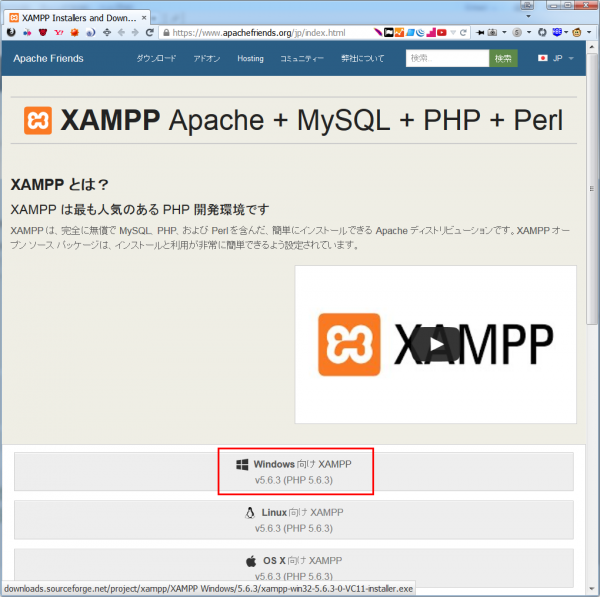Click the pushpin icon in toolbar
The image size is (600, 597).
480,33
